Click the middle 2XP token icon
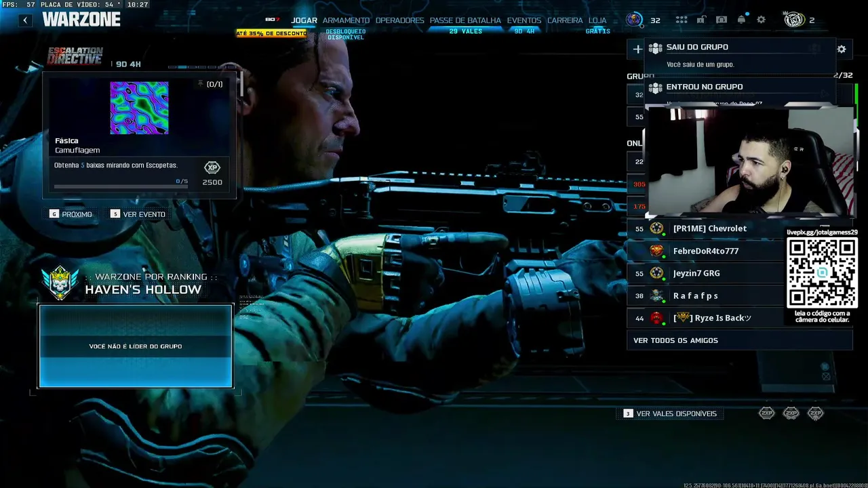Viewport: 868px width, 488px height. 791,413
